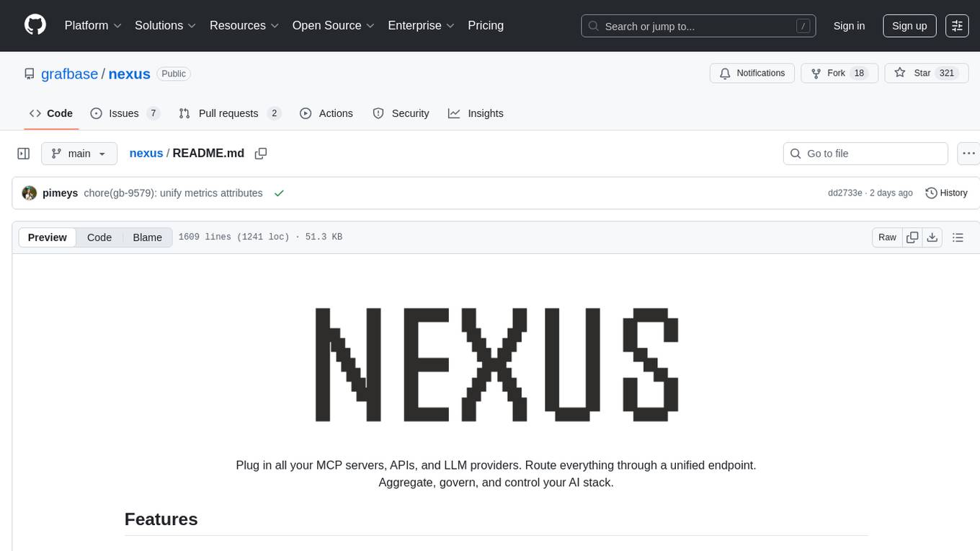
Task: Expand the Solutions menu
Action: [x=166, y=25]
